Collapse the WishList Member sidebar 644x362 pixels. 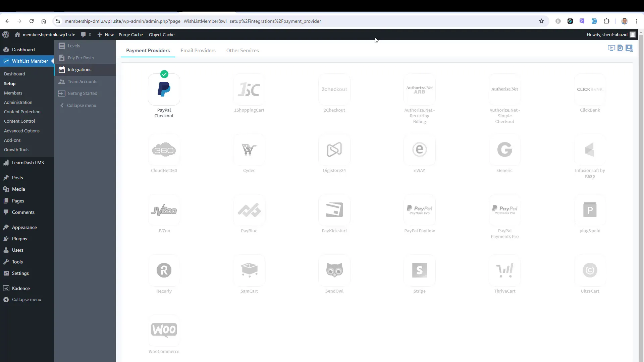82,105
